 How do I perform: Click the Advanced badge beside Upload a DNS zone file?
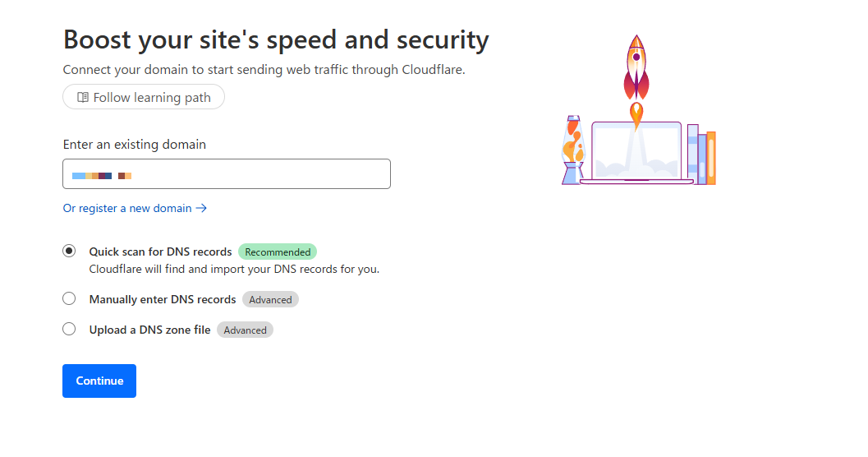coord(245,330)
